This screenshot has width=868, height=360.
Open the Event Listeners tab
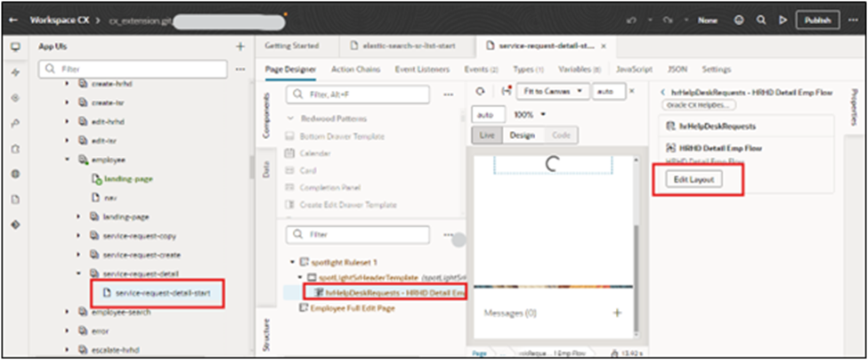[x=422, y=70]
